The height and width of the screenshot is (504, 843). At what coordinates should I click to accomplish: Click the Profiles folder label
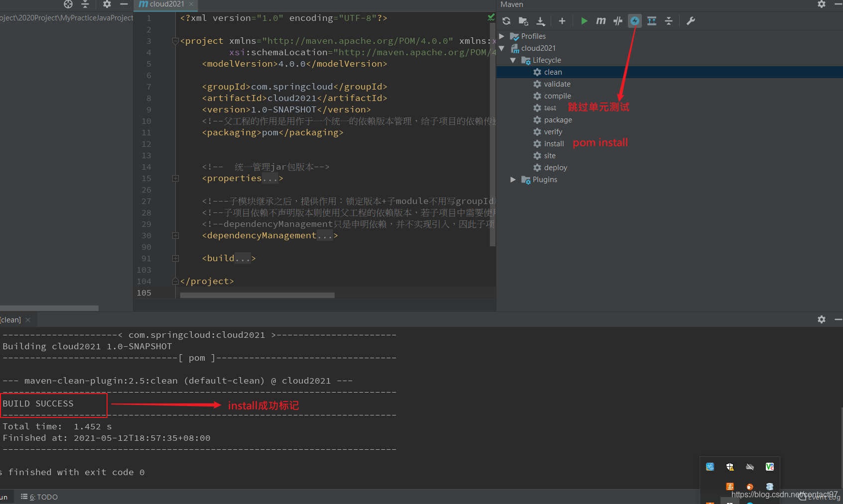point(533,36)
